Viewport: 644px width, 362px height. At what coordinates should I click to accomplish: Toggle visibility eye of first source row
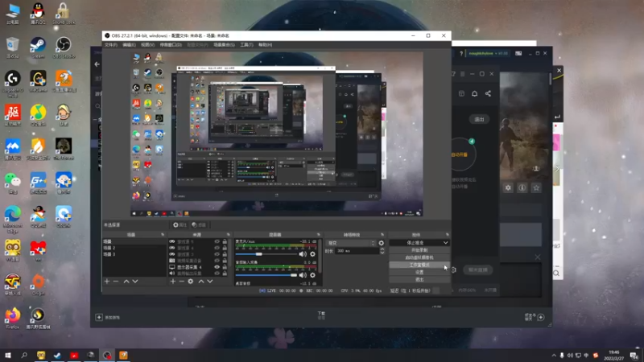(x=217, y=242)
